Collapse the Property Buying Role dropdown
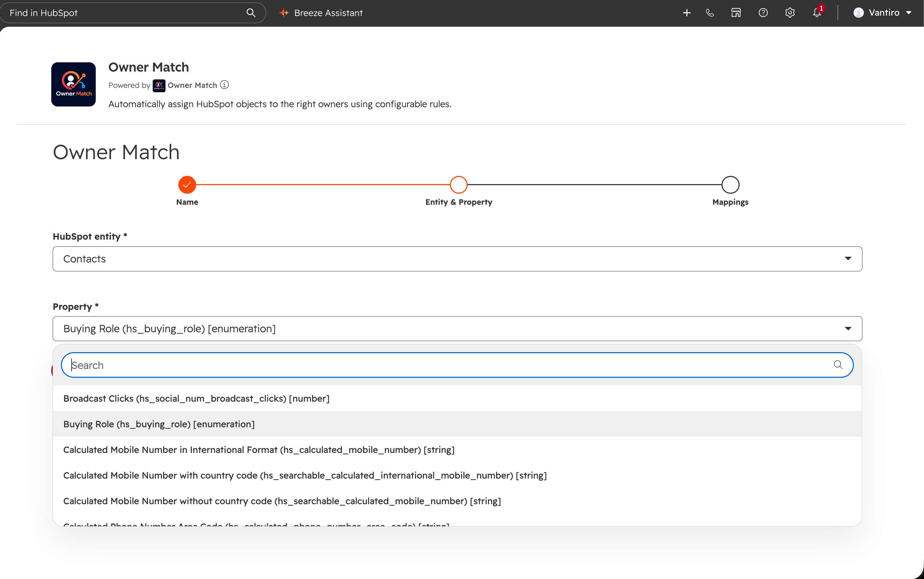Viewport: 924px width, 579px height. point(457,329)
